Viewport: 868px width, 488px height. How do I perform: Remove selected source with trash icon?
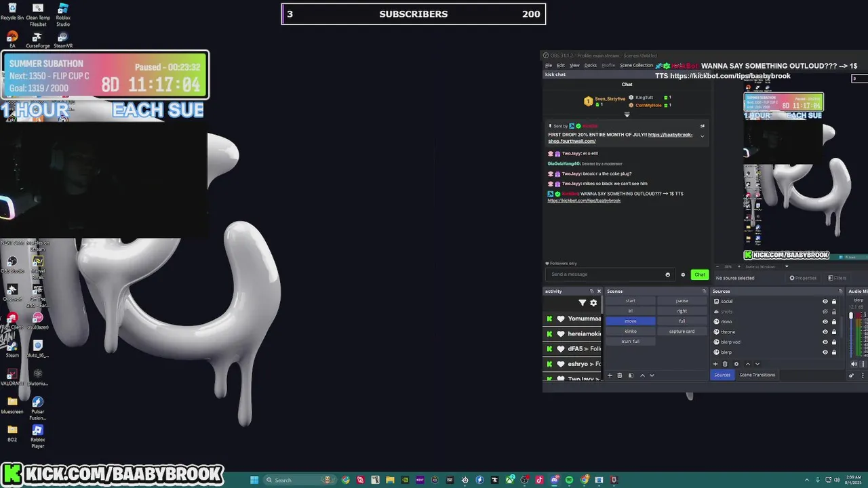pyautogui.click(x=725, y=364)
